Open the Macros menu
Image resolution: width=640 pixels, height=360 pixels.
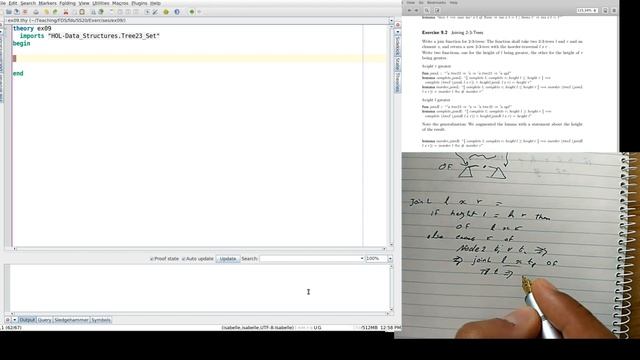coord(120,3)
